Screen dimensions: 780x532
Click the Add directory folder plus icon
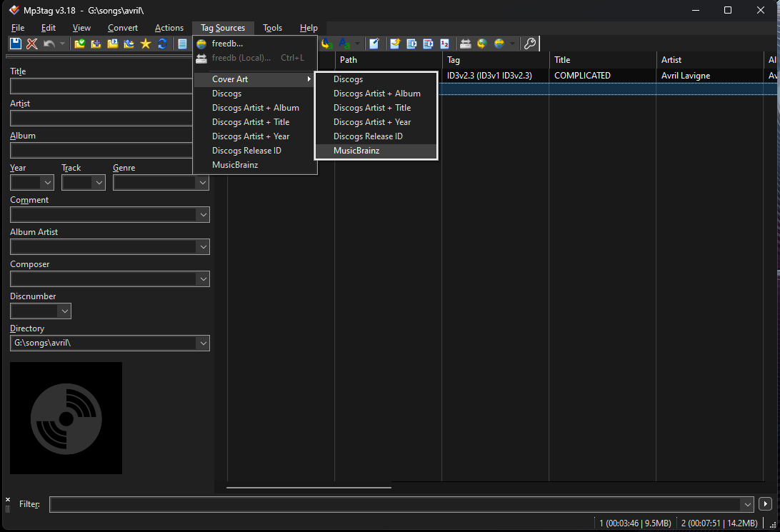click(96, 44)
